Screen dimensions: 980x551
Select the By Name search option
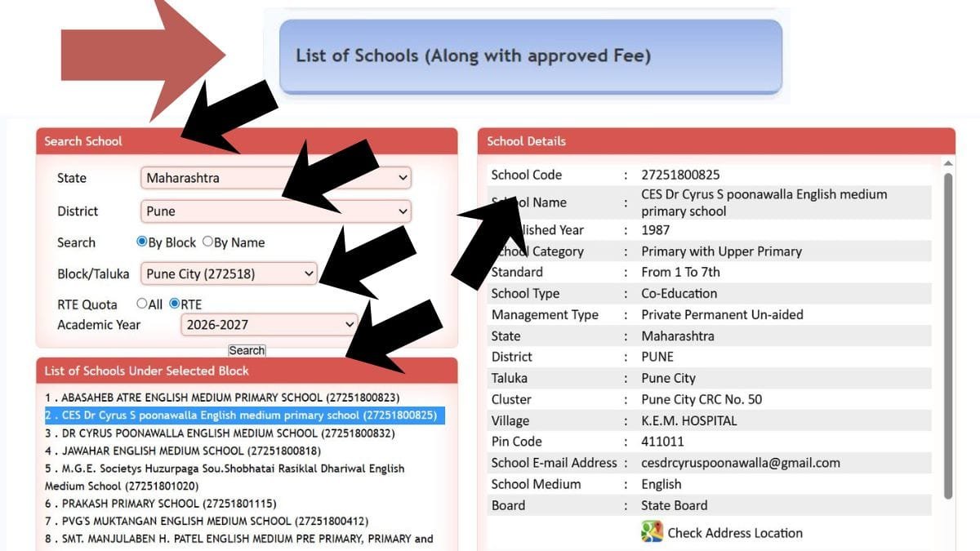[208, 242]
